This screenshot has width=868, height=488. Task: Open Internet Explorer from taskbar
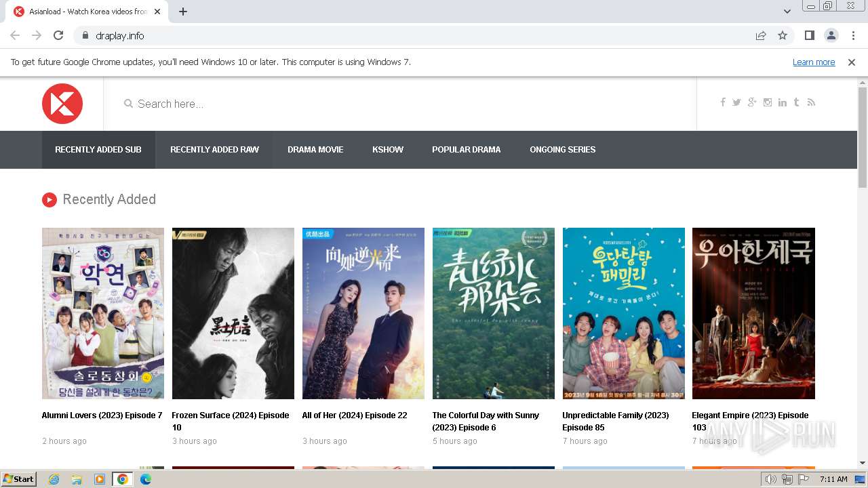pyautogui.click(x=54, y=479)
